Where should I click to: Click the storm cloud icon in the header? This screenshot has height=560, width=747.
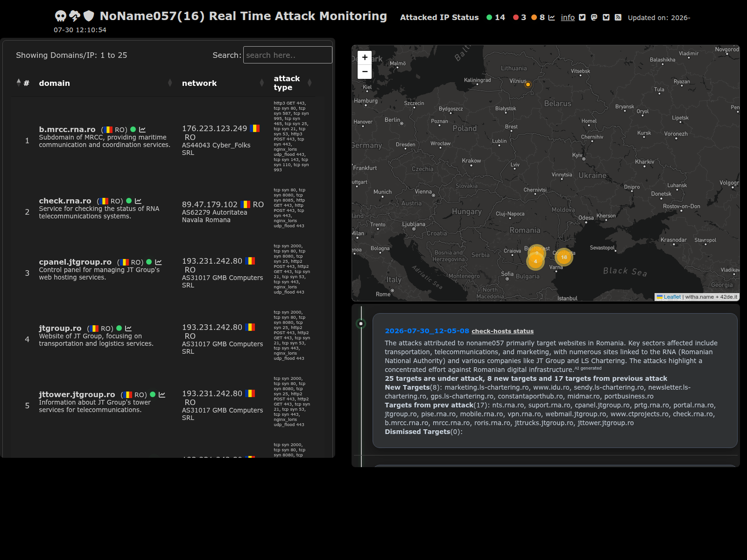(75, 16)
